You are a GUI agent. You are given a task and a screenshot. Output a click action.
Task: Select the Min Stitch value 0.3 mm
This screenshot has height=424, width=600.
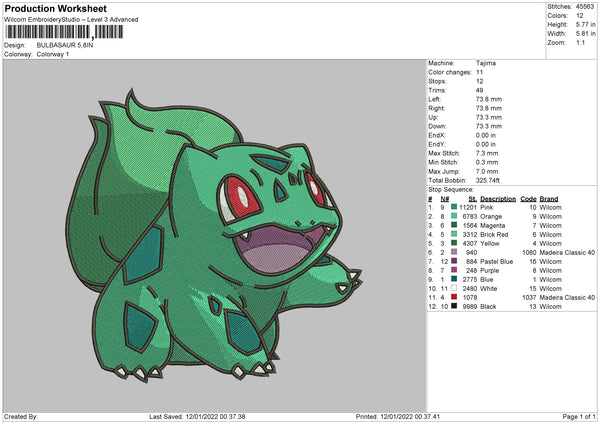pyautogui.click(x=487, y=162)
